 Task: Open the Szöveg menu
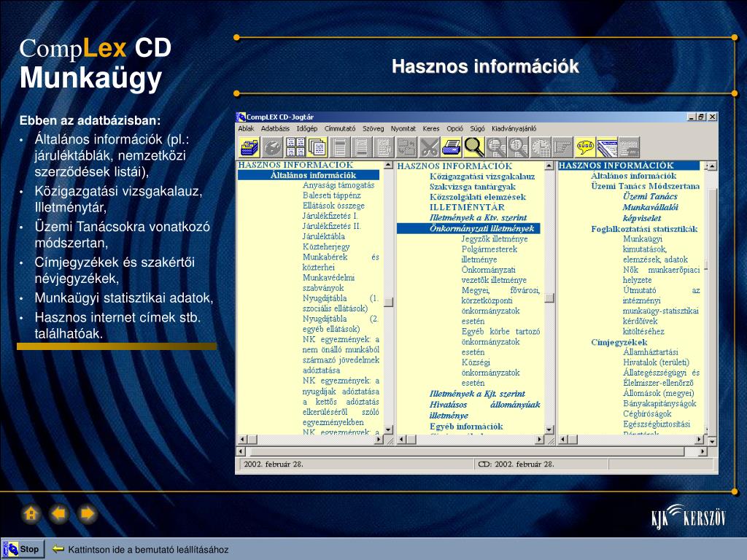click(x=373, y=128)
